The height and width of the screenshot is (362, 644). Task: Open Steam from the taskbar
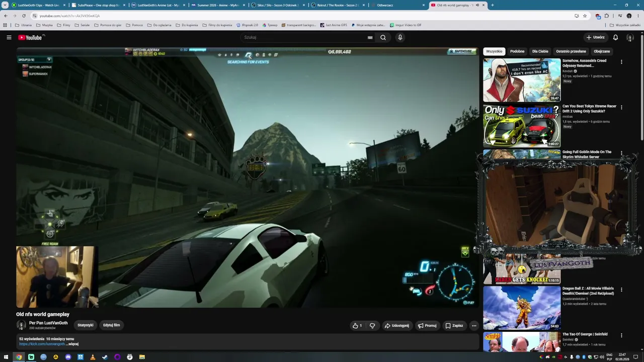[105, 357]
